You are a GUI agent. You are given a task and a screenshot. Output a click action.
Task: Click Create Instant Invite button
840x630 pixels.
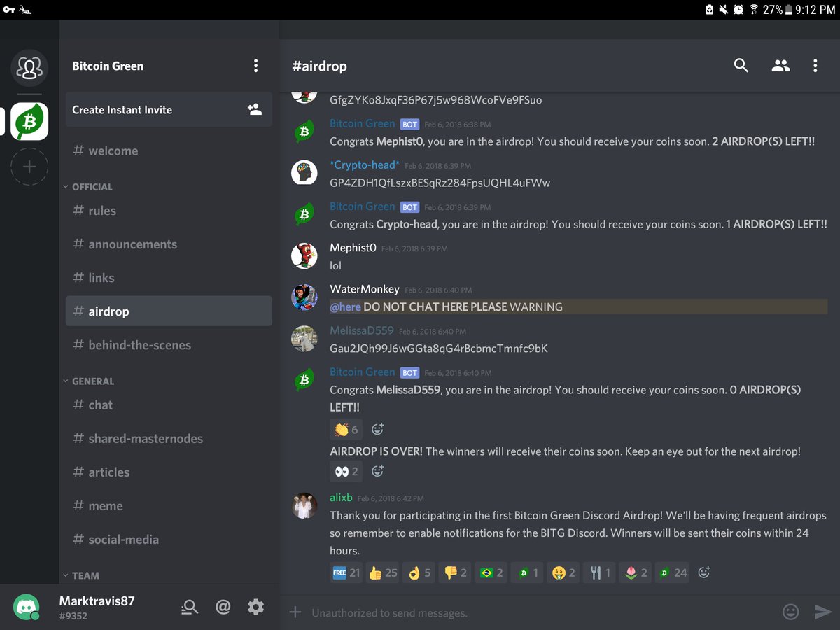169,110
